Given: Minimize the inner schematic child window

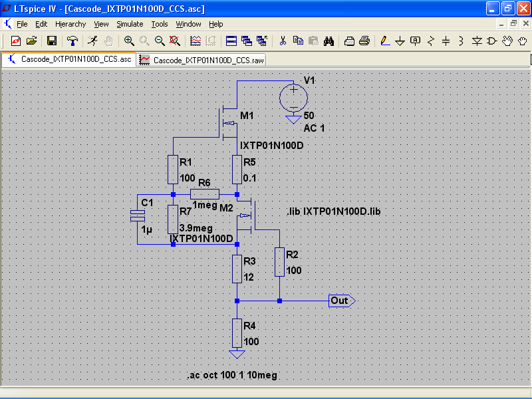Looking at the screenshot, I should (501, 23).
